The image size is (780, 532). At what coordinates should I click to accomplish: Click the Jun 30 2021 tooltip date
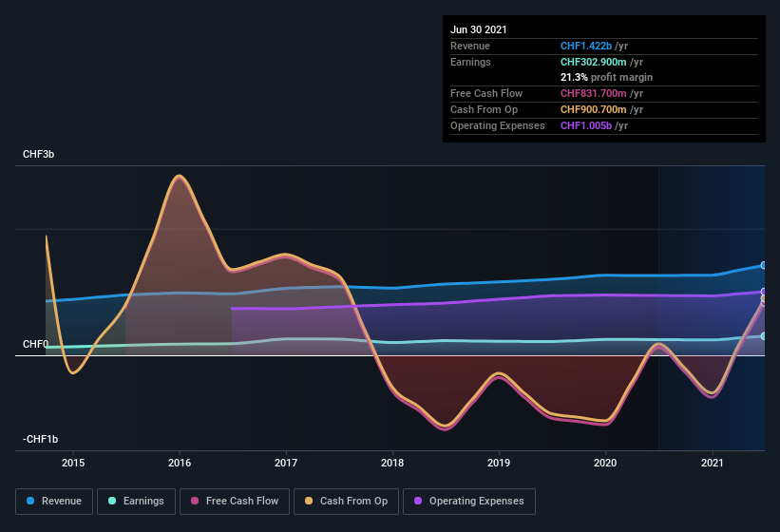click(479, 29)
